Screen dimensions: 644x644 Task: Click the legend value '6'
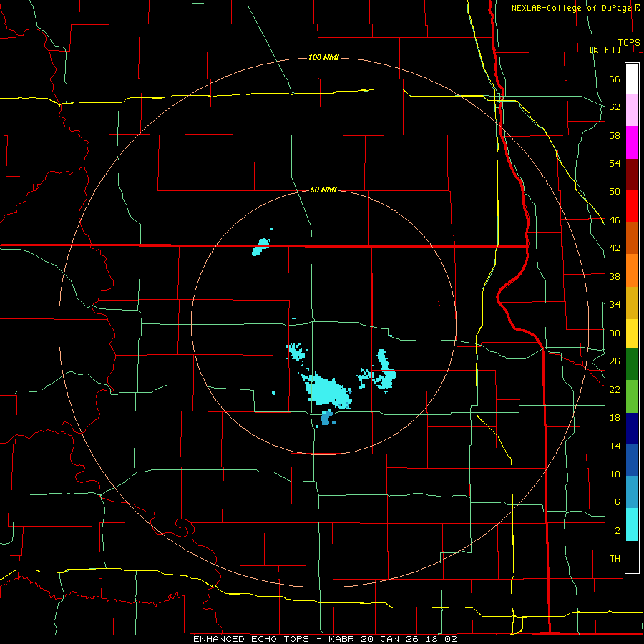coord(617,502)
